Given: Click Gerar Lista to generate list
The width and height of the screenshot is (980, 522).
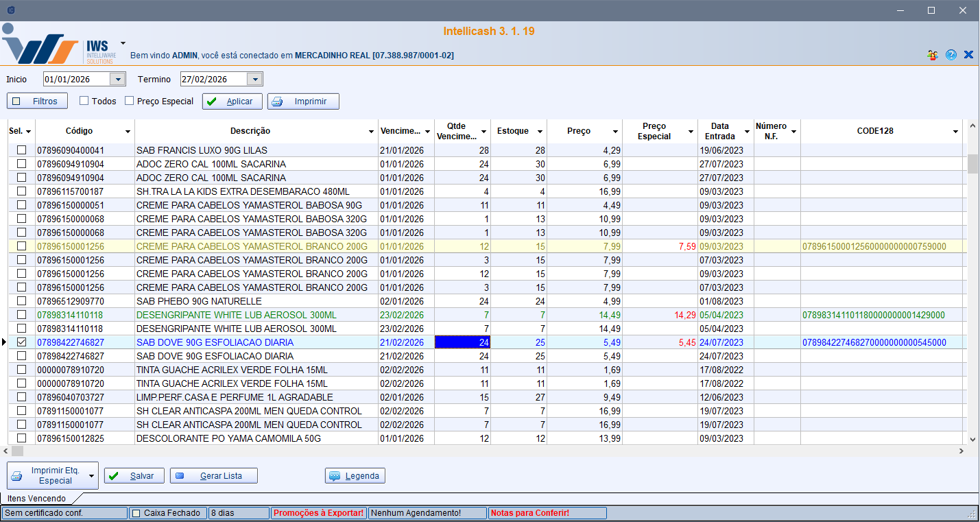Looking at the screenshot, I should [213, 476].
